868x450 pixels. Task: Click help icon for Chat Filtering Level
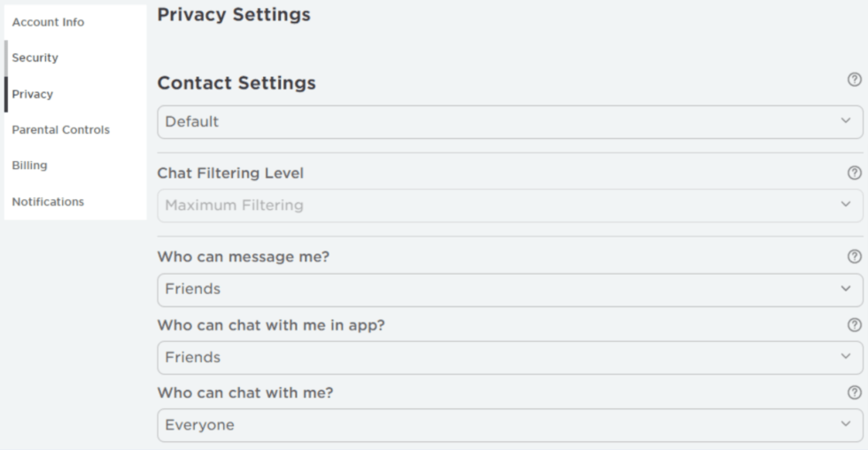(x=854, y=173)
